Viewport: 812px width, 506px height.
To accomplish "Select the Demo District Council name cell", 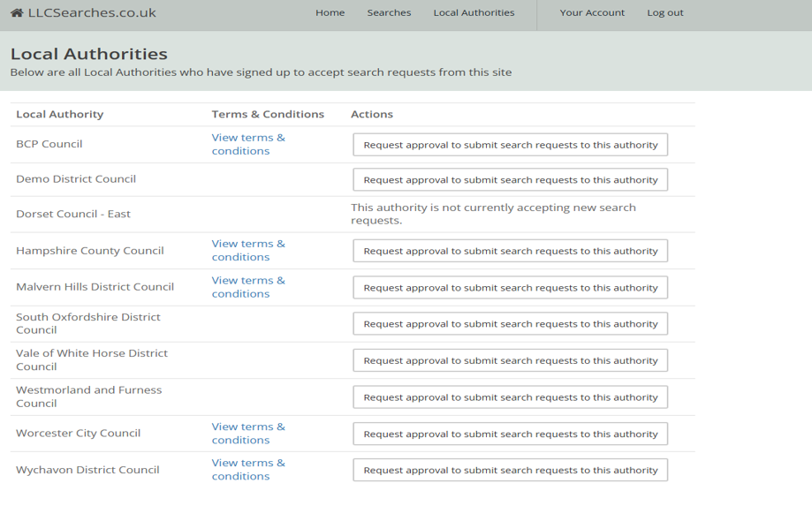I will (x=76, y=179).
